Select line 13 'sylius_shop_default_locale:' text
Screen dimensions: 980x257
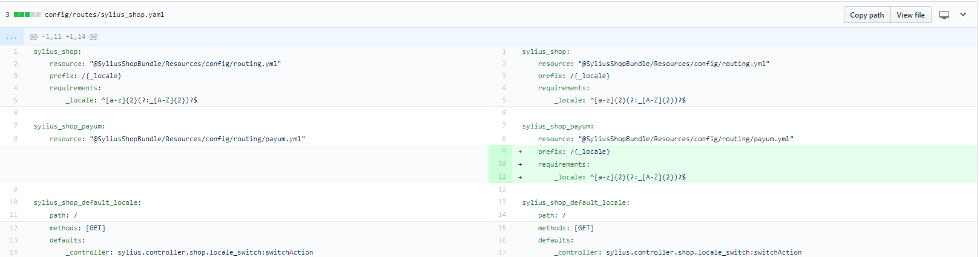coord(576,202)
